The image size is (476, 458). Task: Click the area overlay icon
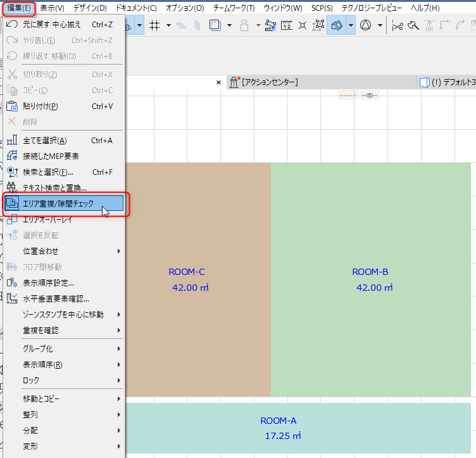coord(12,219)
